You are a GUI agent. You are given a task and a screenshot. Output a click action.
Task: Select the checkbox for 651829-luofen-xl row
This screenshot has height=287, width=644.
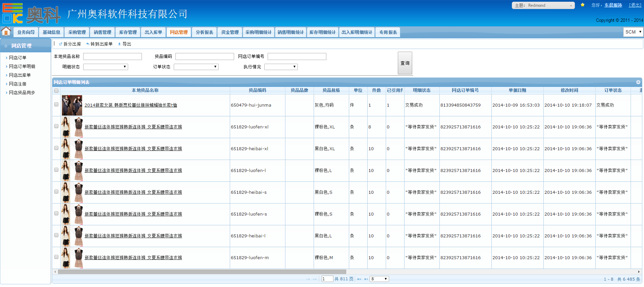pos(56,126)
